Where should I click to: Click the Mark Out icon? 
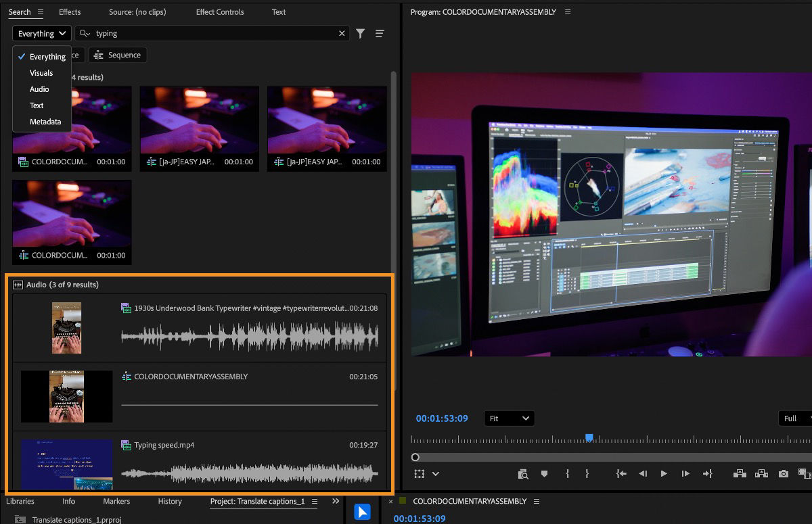587,473
